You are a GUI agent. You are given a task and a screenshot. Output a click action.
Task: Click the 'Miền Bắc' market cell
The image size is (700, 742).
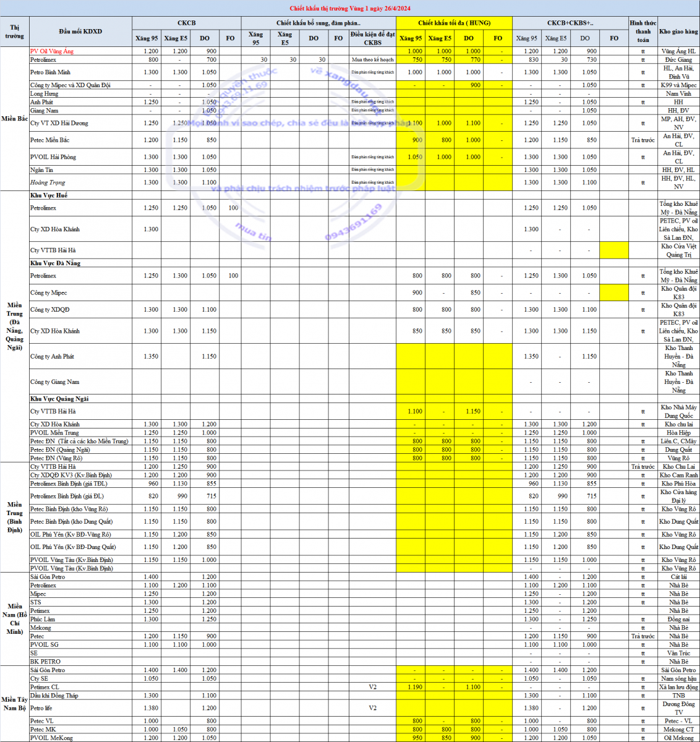(14, 119)
